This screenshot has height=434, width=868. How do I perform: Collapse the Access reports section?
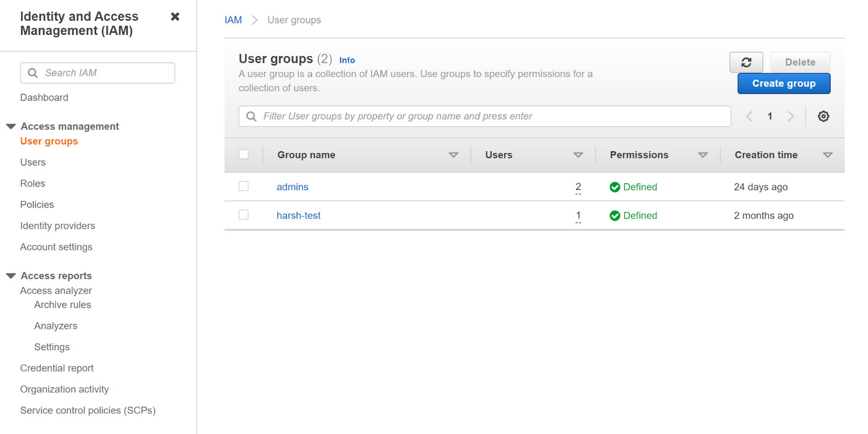pyautogui.click(x=11, y=276)
